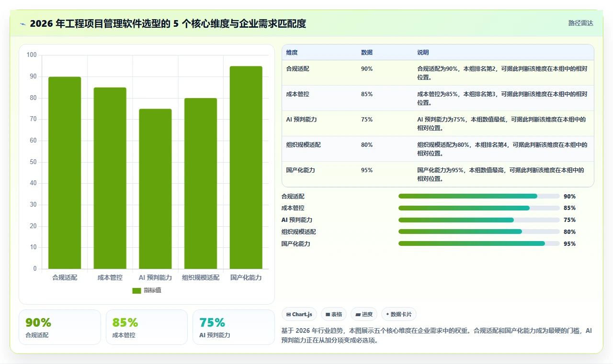613x364 pixels.
Task: Click the 路径雷达 label in the header
Action: pyautogui.click(x=580, y=23)
